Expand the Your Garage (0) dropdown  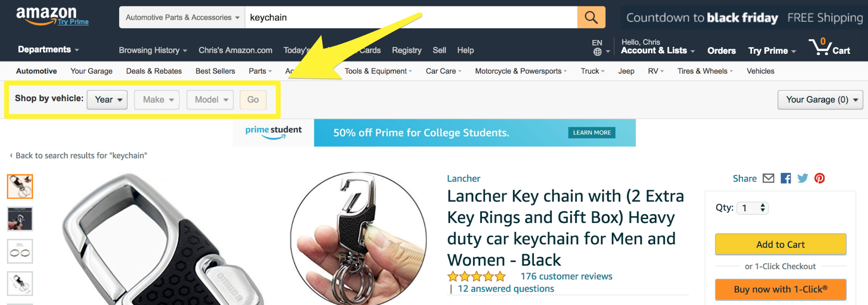[x=820, y=100]
